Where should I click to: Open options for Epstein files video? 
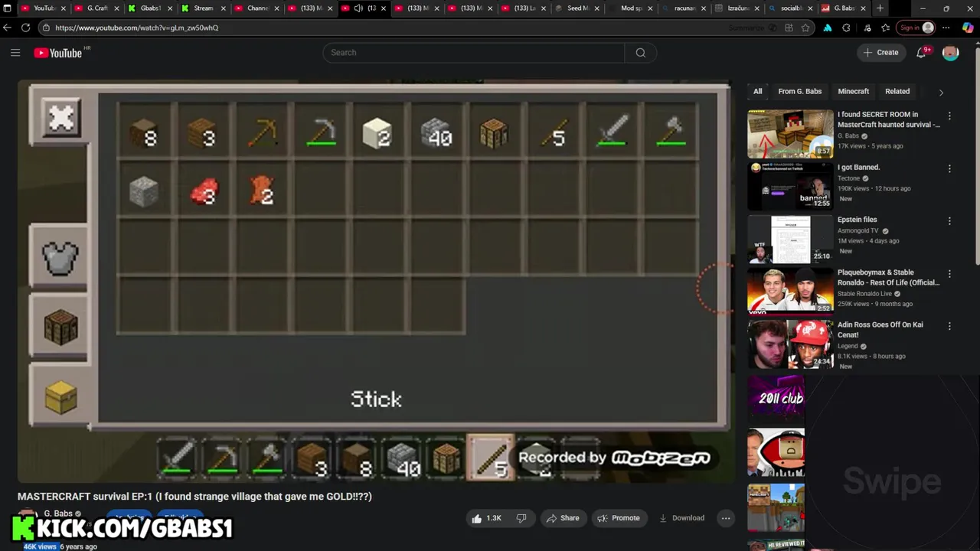949,220
